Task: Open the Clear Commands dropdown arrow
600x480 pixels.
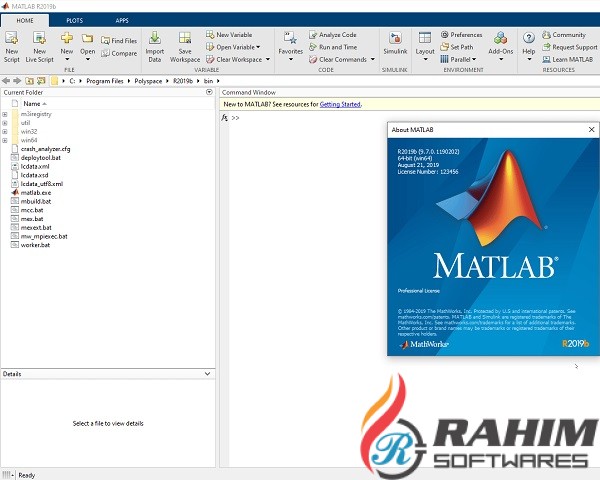Action: [x=372, y=59]
